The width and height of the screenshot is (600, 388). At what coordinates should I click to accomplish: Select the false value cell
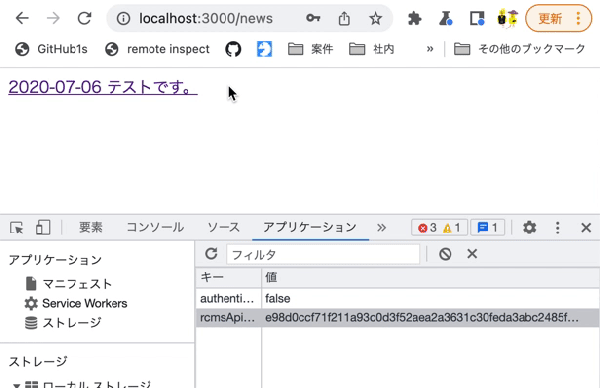(430, 298)
